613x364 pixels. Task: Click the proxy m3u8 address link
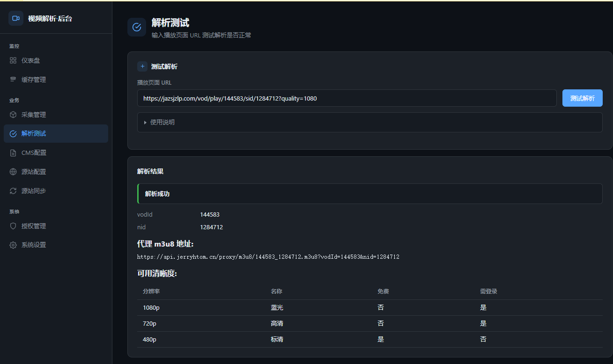click(268, 257)
